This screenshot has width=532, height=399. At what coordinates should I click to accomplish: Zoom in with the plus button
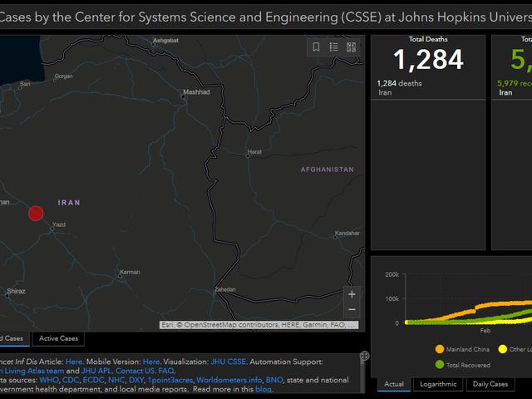tap(352, 294)
